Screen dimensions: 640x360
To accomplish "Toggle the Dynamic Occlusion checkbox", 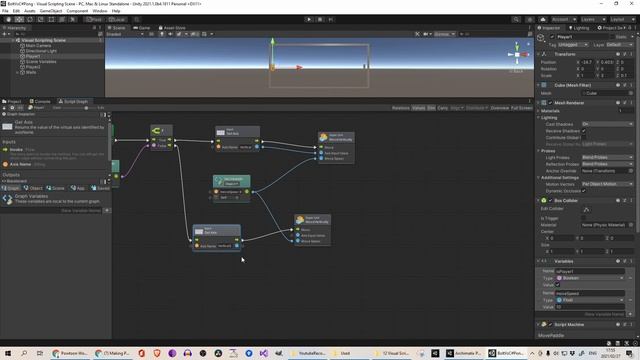I will (584, 191).
